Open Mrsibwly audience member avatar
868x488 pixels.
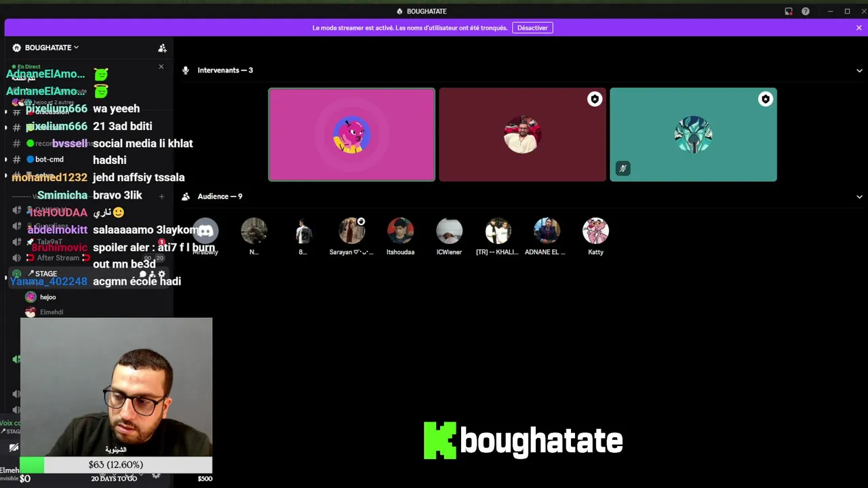[x=205, y=232]
